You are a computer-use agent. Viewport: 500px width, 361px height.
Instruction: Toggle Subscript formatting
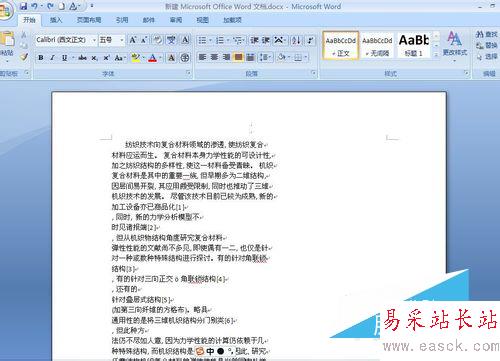click(x=94, y=58)
